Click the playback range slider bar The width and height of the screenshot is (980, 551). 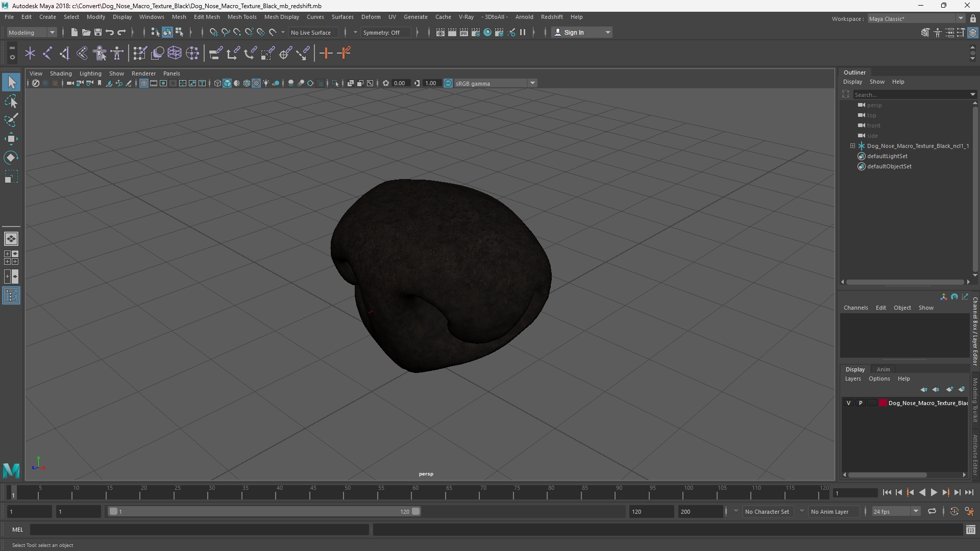point(264,511)
